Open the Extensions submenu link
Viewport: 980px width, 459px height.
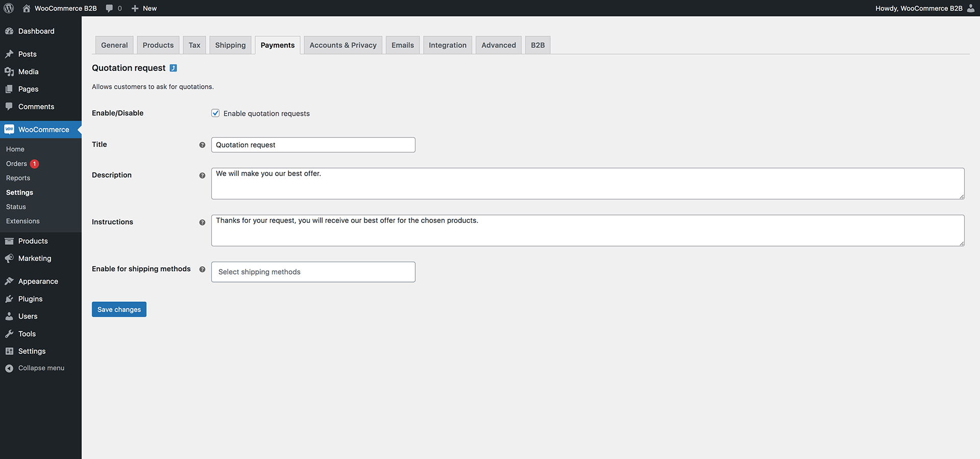pyautogui.click(x=23, y=221)
